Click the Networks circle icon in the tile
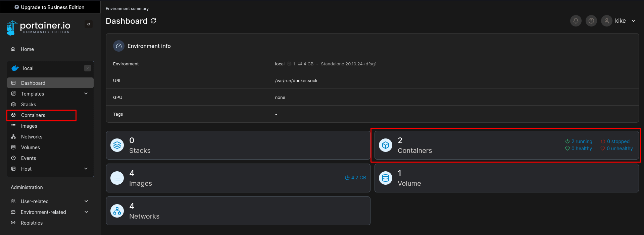 [x=117, y=211]
